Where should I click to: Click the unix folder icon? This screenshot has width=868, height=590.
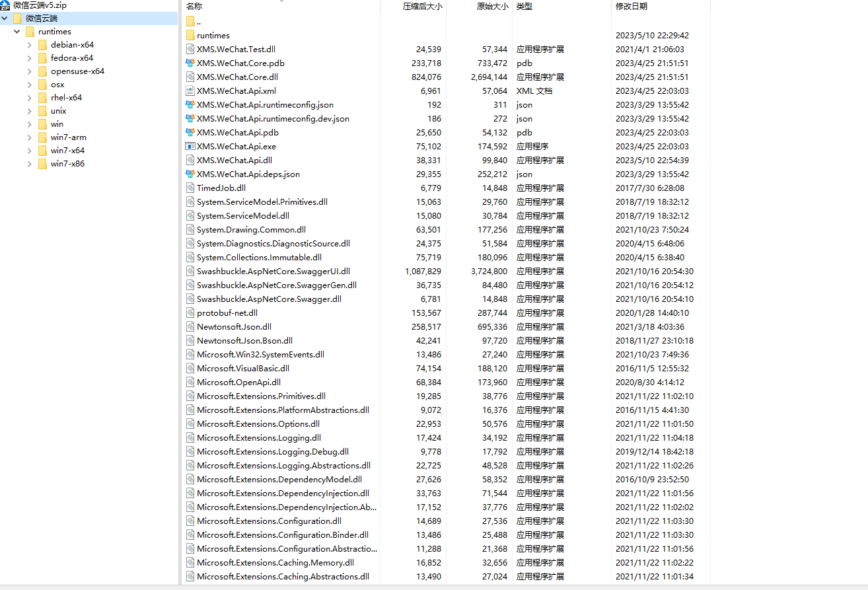[x=43, y=111]
